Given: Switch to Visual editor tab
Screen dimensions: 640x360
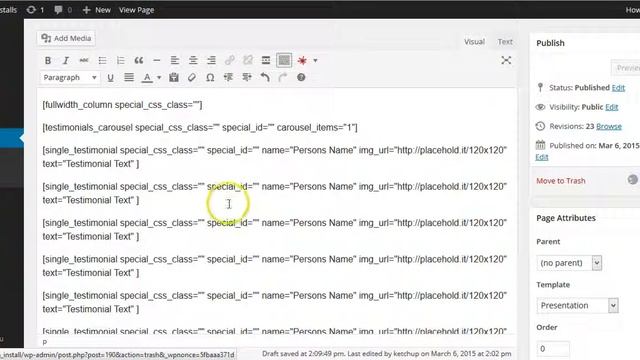Looking at the screenshot, I should click(474, 42).
